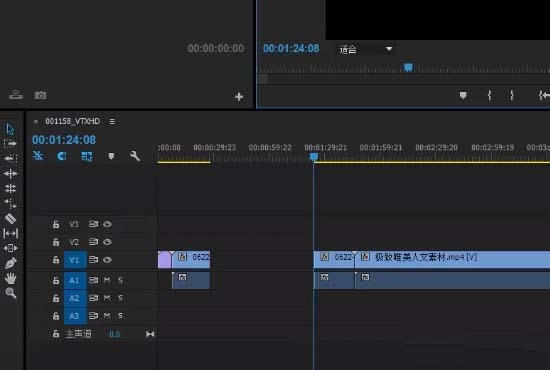
Task: Toggle lock on track A3
Action: click(56, 316)
